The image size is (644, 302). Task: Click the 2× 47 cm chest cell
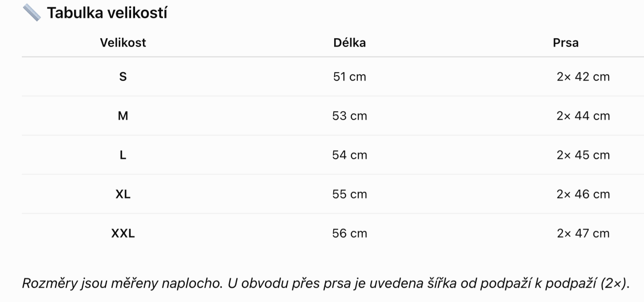pyautogui.click(x=583, y=233)
